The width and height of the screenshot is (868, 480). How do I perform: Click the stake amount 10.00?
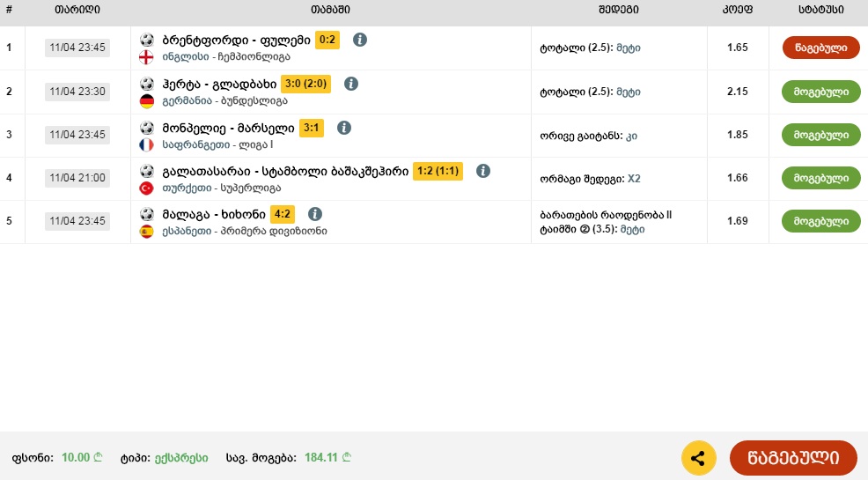pyautogui.click(x=82, y=458)
